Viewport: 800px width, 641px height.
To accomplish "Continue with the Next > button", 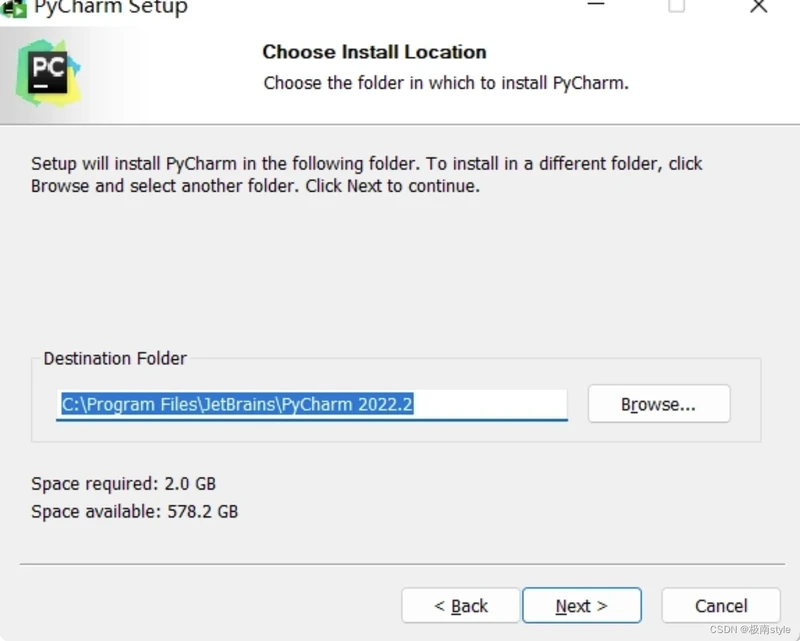I will [x=582, y=605].
